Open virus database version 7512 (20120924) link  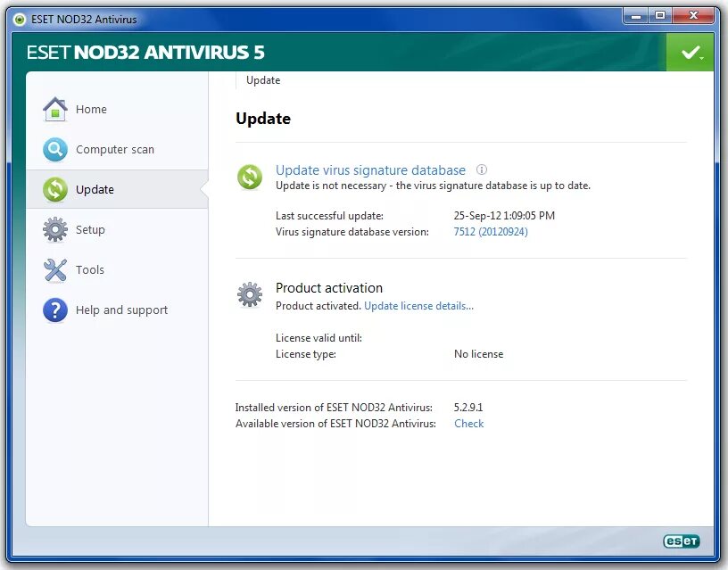pyautogui.click(x=491, y=232)
